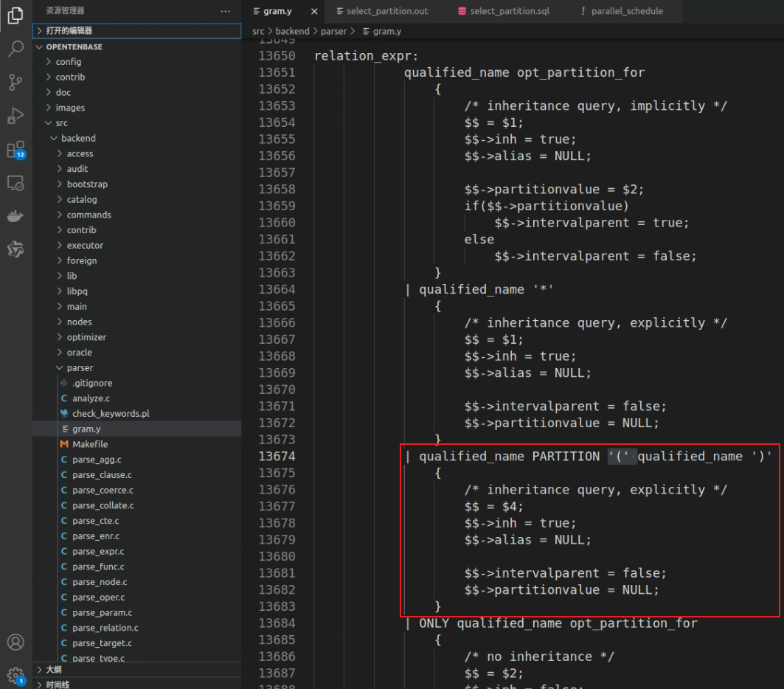
Task: Open parse_target.c file
Action: (x=137, y=643)
